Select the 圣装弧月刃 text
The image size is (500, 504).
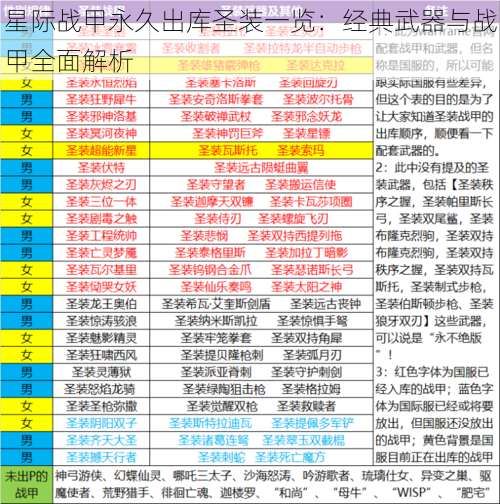point(312,355)
